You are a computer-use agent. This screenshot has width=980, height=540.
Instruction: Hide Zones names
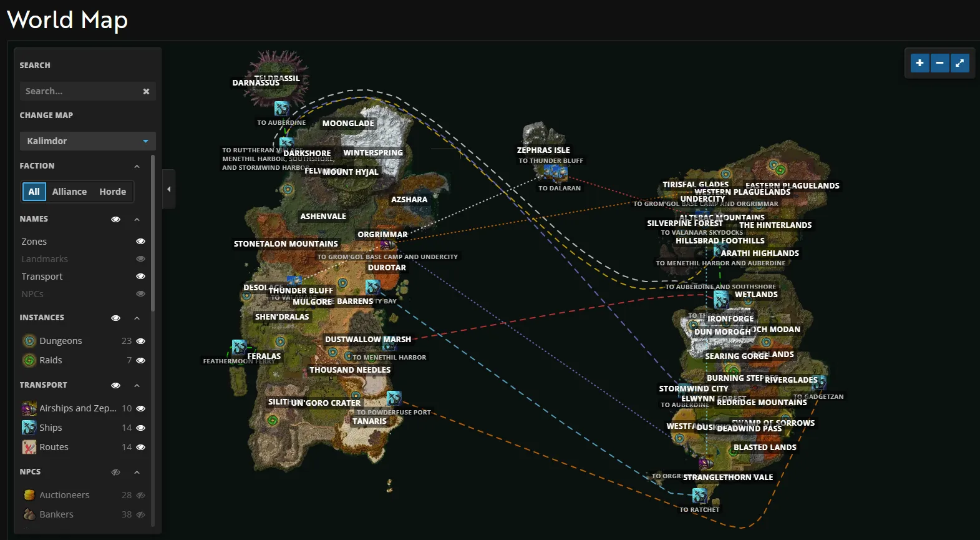pos(140,241)
